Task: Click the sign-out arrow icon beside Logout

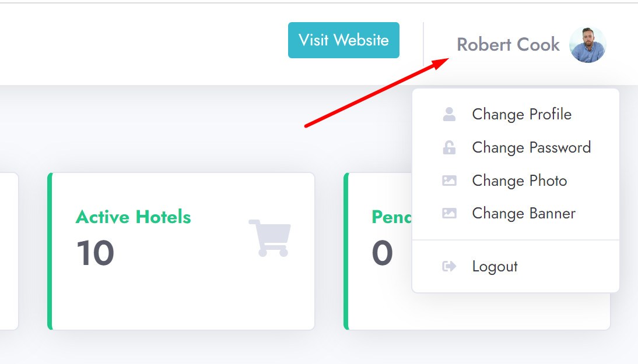Action: [449, 267]
